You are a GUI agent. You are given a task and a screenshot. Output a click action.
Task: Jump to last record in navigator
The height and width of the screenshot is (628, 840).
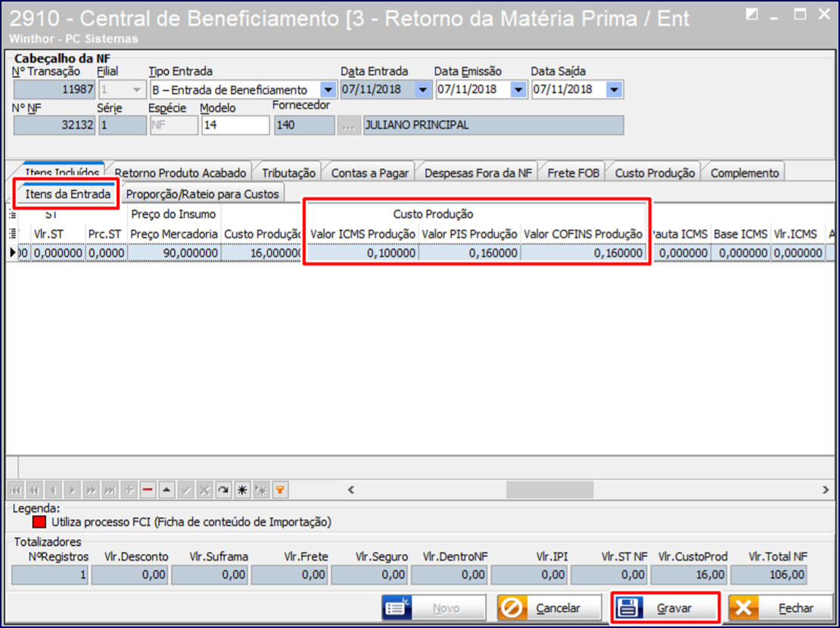[110, 490]
